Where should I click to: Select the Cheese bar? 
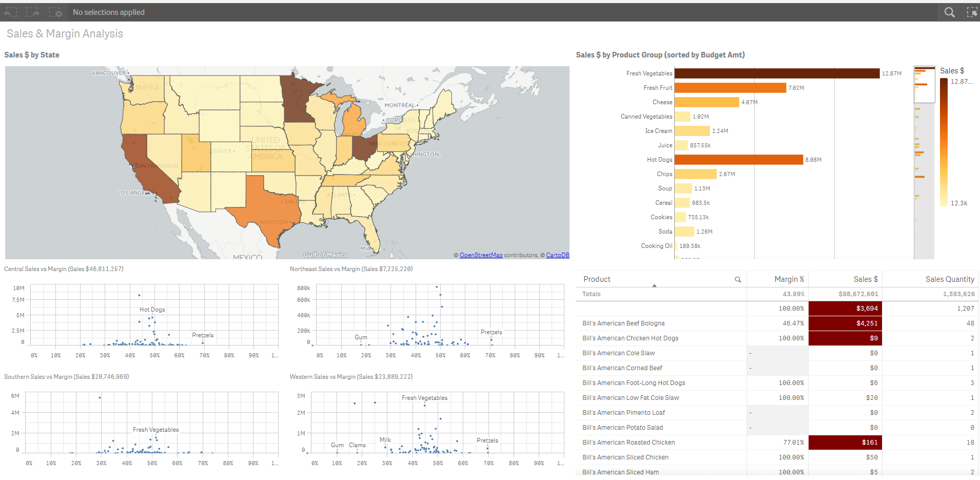click(x=707, y=102)
